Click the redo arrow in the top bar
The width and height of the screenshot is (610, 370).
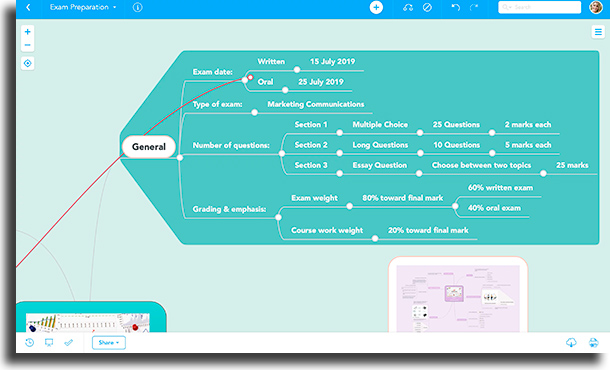point(473,7)
